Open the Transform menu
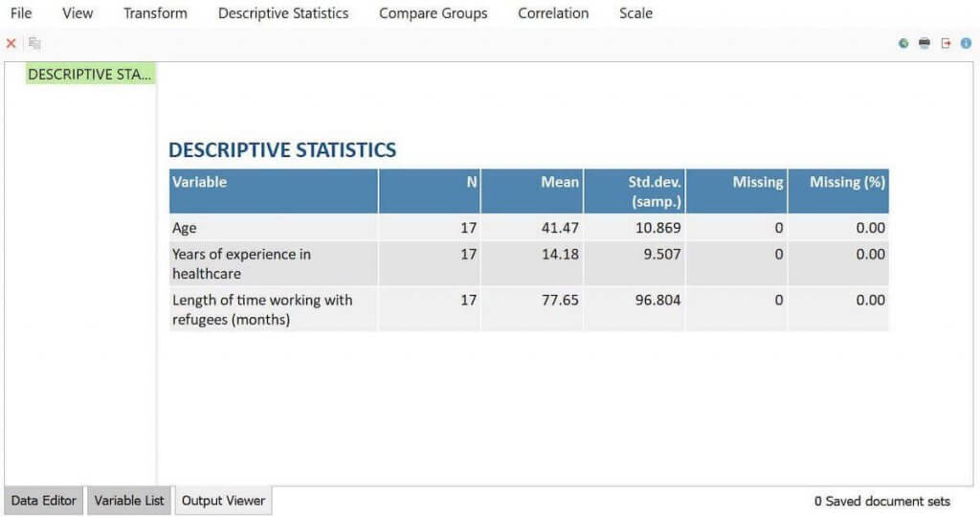The height and width of the screenshot is (517, 980). click(155, 13)
